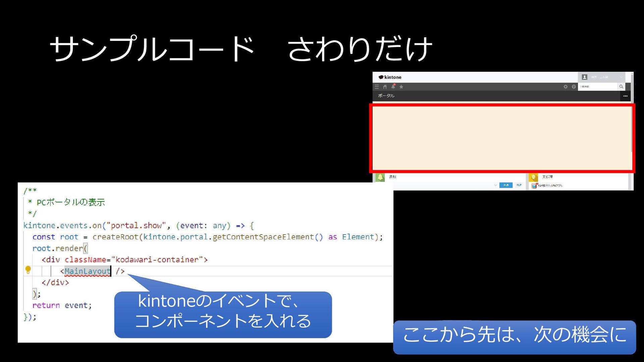Image resolution: width=644 pixels, height=362 pixels.
Task: Expand the notification filter dropdown chevron
Action: pos(495,185)
